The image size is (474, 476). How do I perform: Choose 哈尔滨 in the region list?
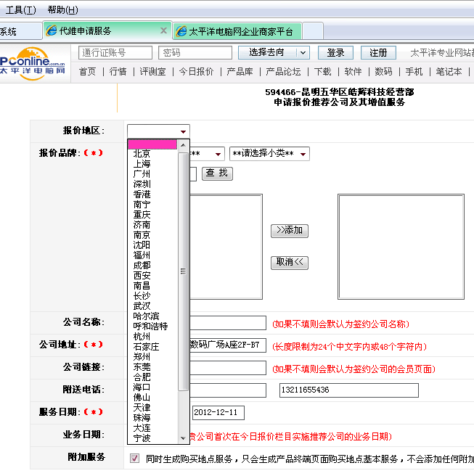(x=147, y=316)
